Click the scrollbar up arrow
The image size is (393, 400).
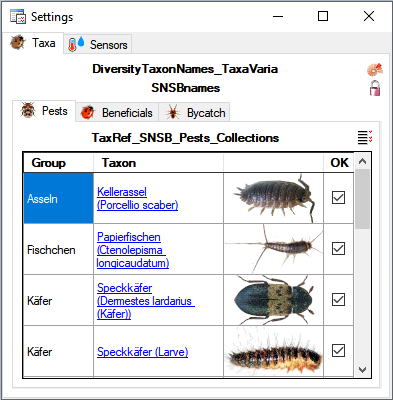point(362,162)
